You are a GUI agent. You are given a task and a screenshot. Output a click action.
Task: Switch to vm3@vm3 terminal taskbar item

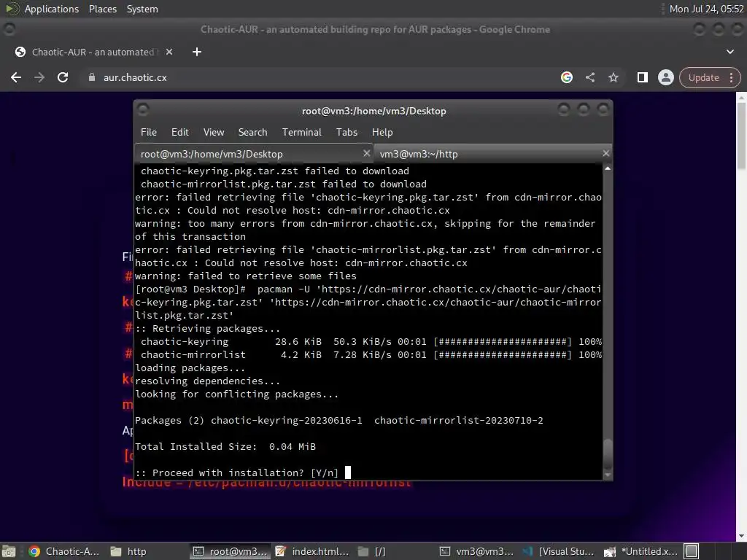click(x=476, y=551)
